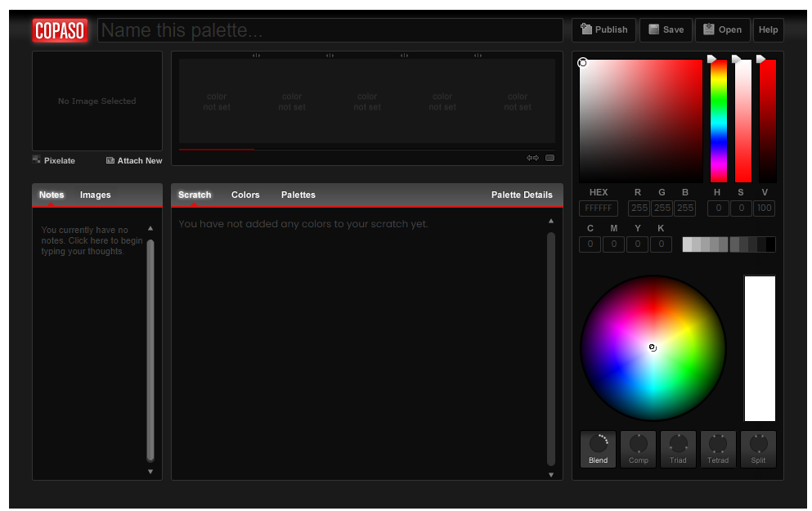The width and height of the screenshot is (812, 511).
Task: Select the fifth 'color not set' palette slot
Action: pos(518,101)
